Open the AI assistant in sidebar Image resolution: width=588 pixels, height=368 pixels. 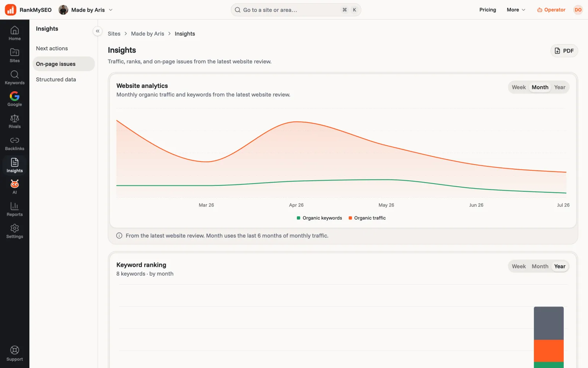tap(15, 187)
